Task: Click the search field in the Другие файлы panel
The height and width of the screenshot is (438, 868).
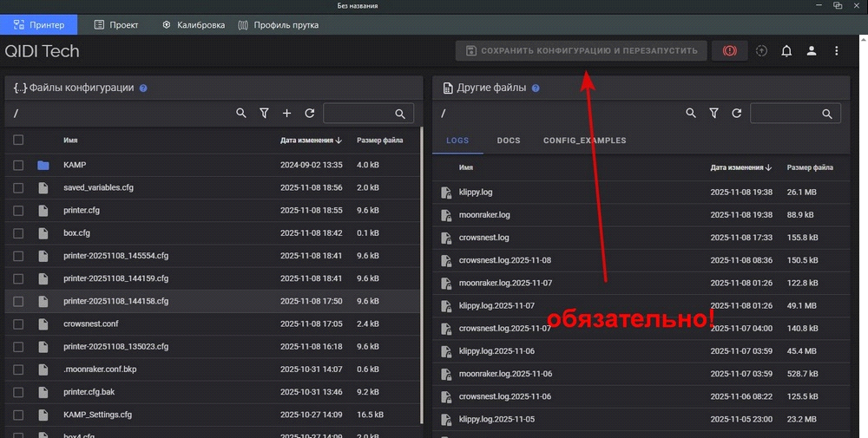Action: [786, 114]
